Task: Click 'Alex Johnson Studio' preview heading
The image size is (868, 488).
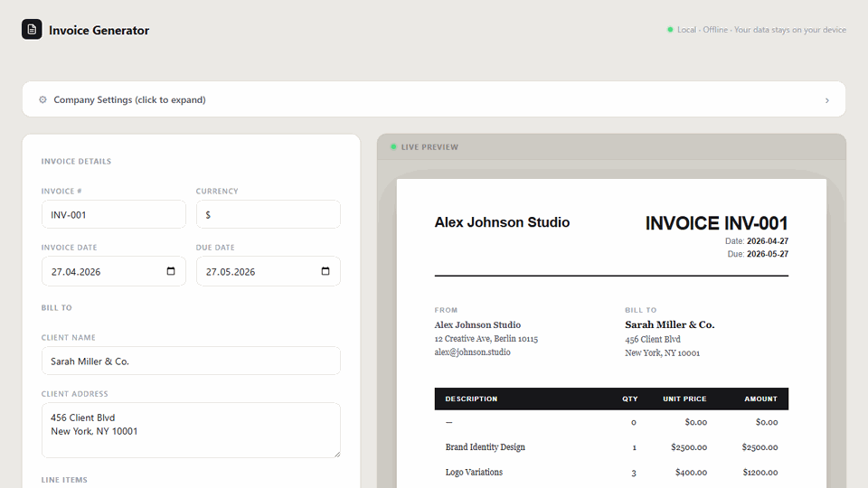Action: (x=502, y=222)
